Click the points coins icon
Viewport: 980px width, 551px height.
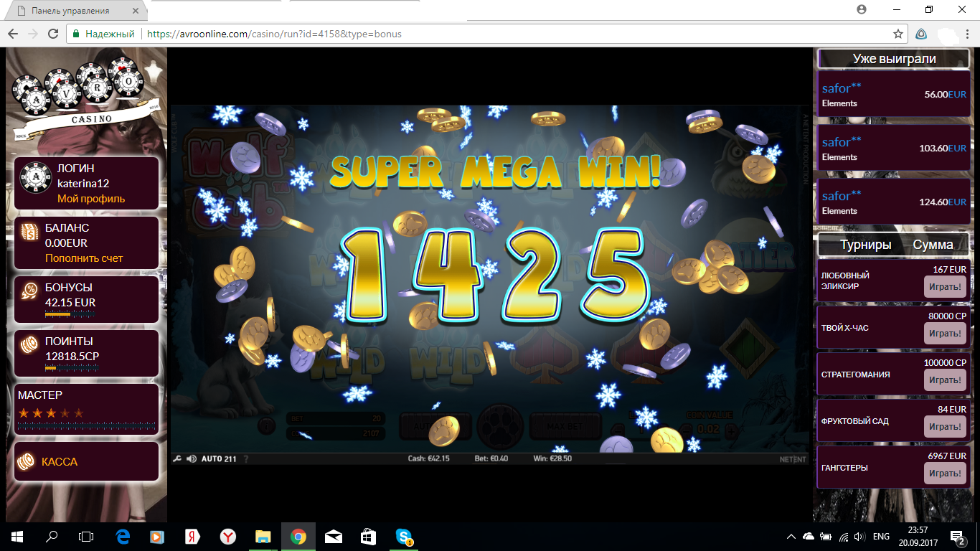(x=29, y=346)
